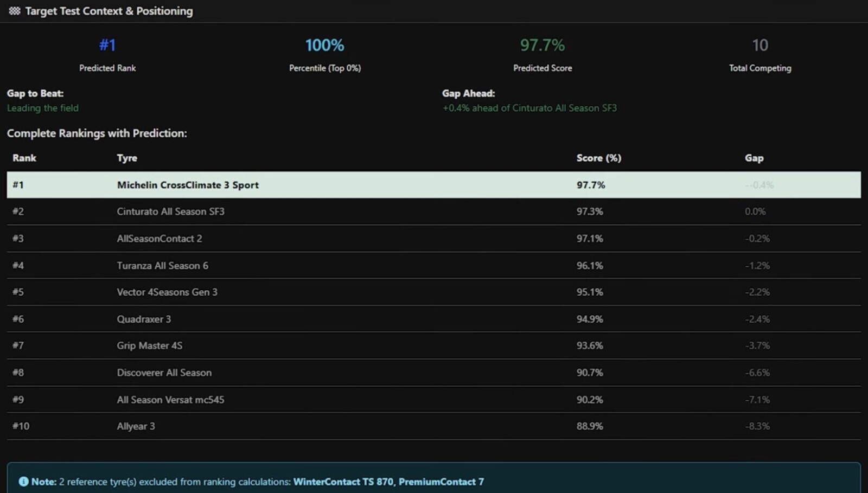This screenshot has height=493, width=868.
Task: Click the -1.2% gap value
Action: (x=757, y=266)
